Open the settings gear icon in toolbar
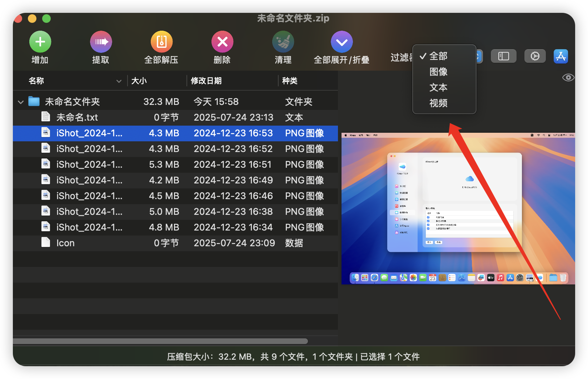The height and width of the screenshot is (379, 588). coord(535,56)
